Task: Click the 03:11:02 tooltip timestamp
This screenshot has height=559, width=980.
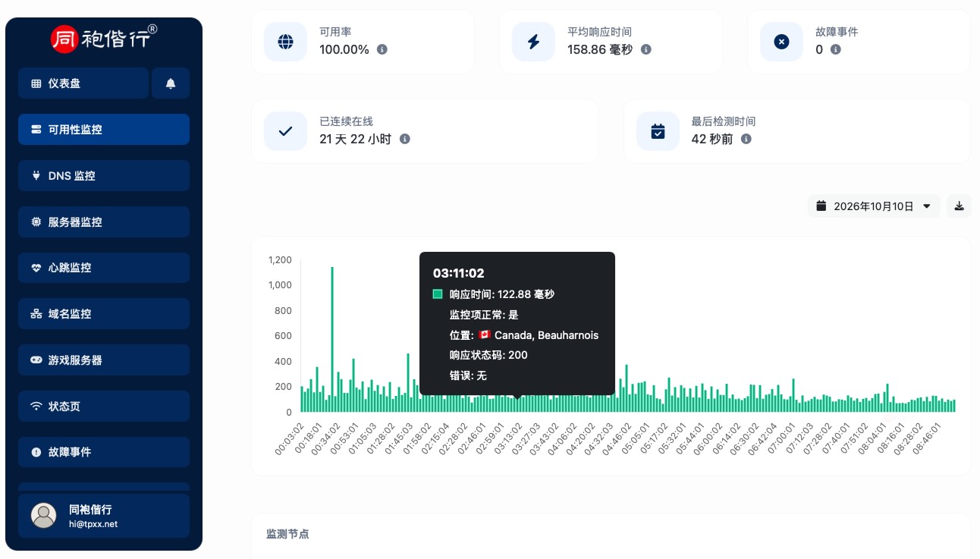Action: tap(459, 273)
